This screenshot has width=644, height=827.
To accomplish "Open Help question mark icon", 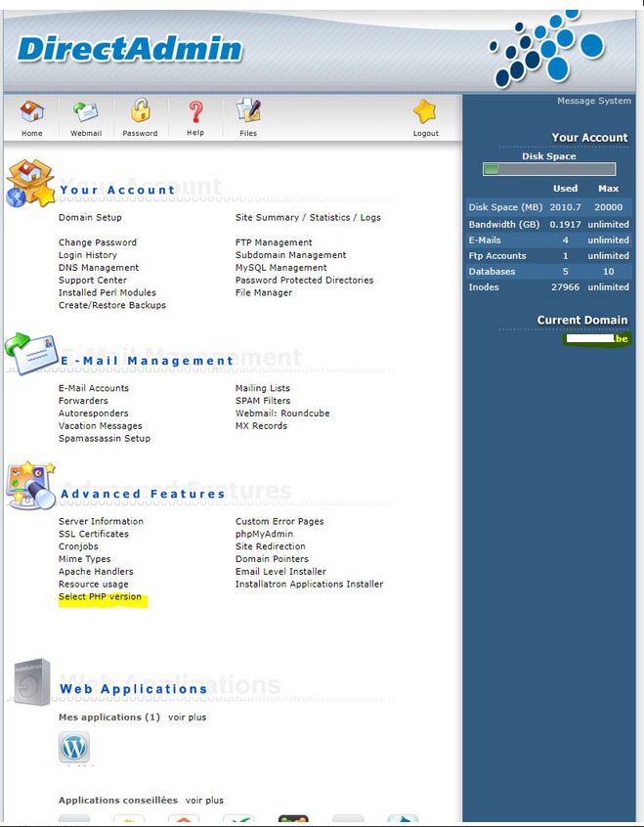I will pyautogui.click(x=195, y=111).
